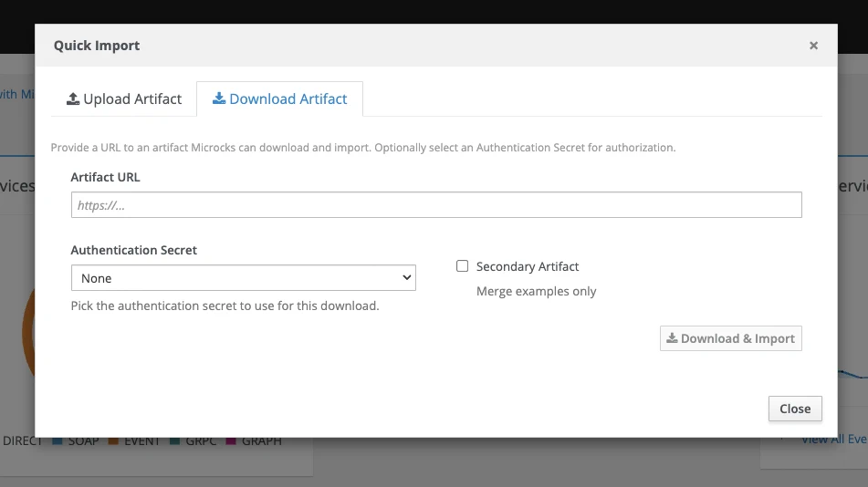This screenshot has width=868, height=487.
Task: Click the View All Events link behind dialog
Action: (x=834, y=440)
